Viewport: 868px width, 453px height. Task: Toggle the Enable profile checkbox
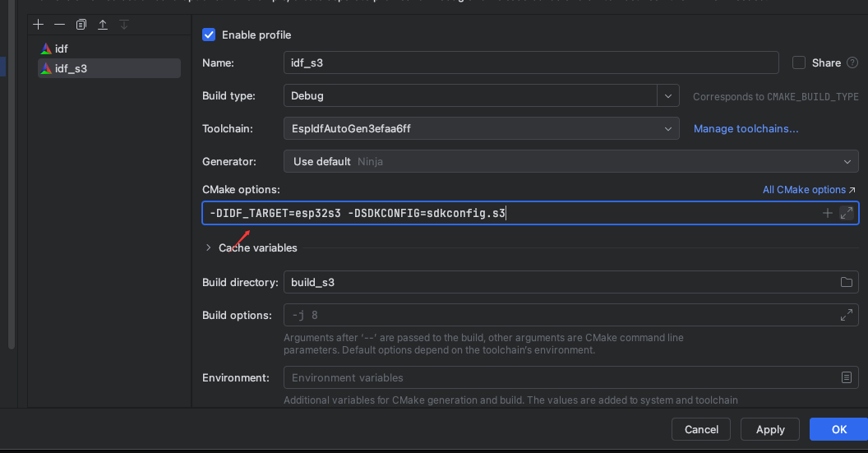(x=209, y=35)
